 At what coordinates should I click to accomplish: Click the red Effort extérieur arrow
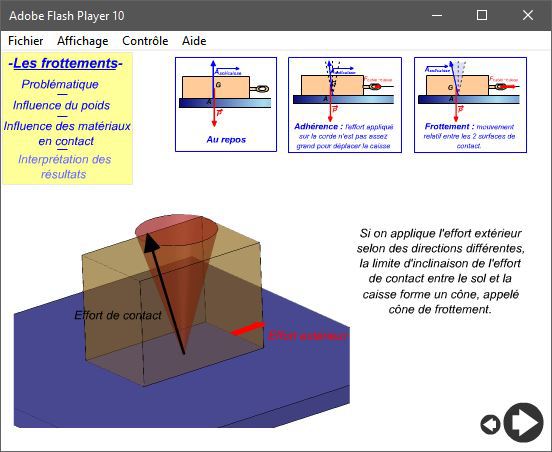[247, 328]
